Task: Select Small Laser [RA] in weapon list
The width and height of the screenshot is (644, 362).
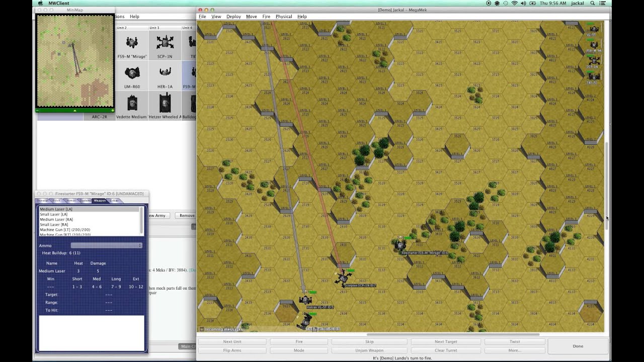Action: tap(89, 224)
